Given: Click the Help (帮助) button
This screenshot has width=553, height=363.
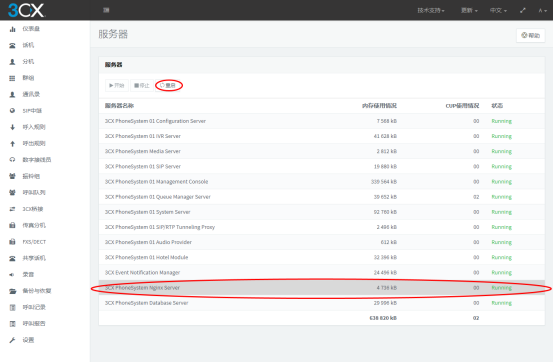Looking at the screenshot, I should 530,35.
